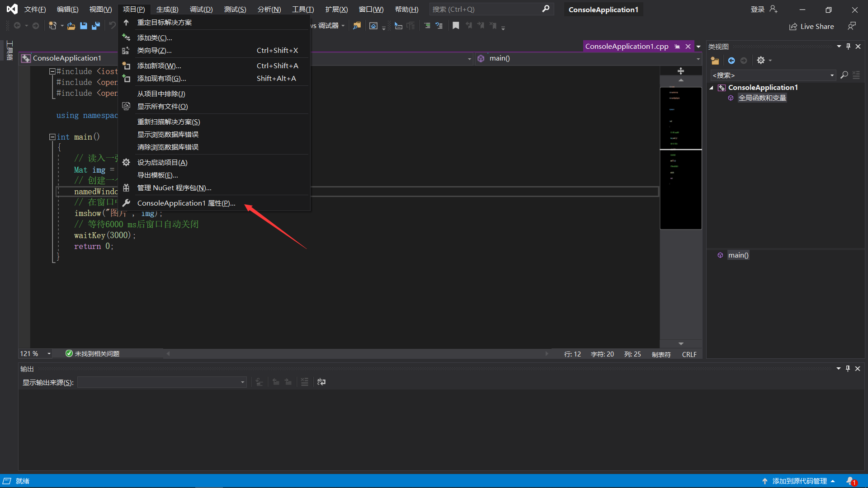The width and height of the screenshot is (868, 488).
Task: Toggle auto-hide pin on Output panel
Action: (x=848, y=369)
